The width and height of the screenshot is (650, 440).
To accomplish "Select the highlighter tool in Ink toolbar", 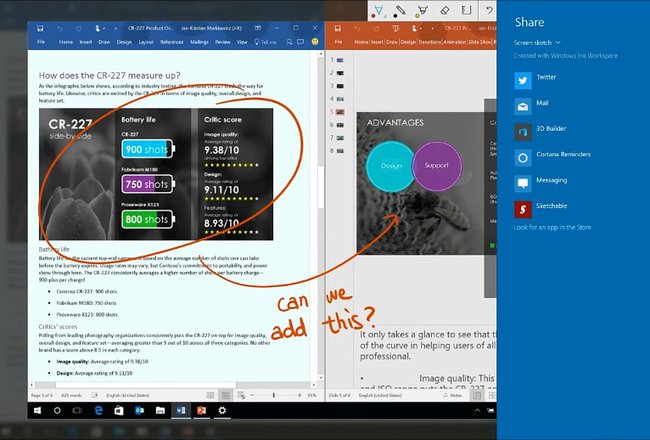I will coord(422,10).
